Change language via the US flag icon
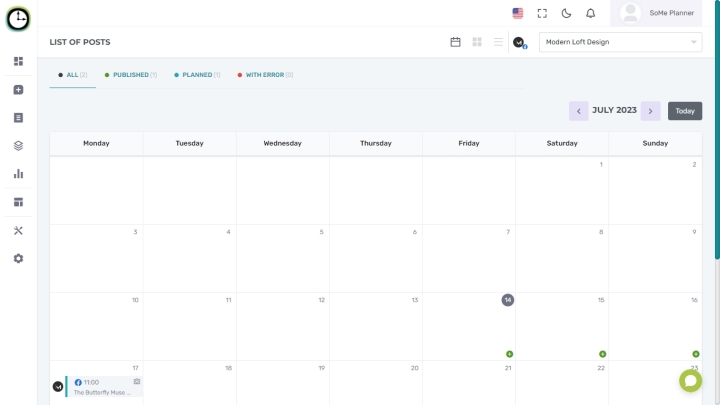This screenshot has height=405, width=720. (x=518, y=13)
